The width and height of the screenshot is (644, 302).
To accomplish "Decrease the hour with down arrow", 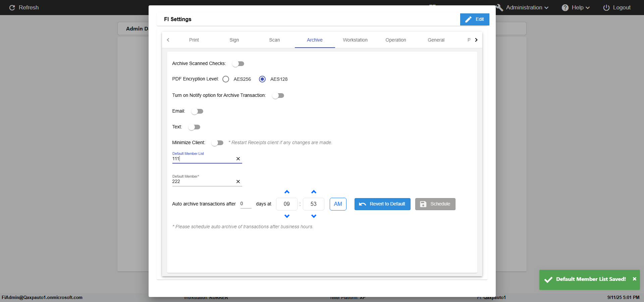I will click(287, 216).
